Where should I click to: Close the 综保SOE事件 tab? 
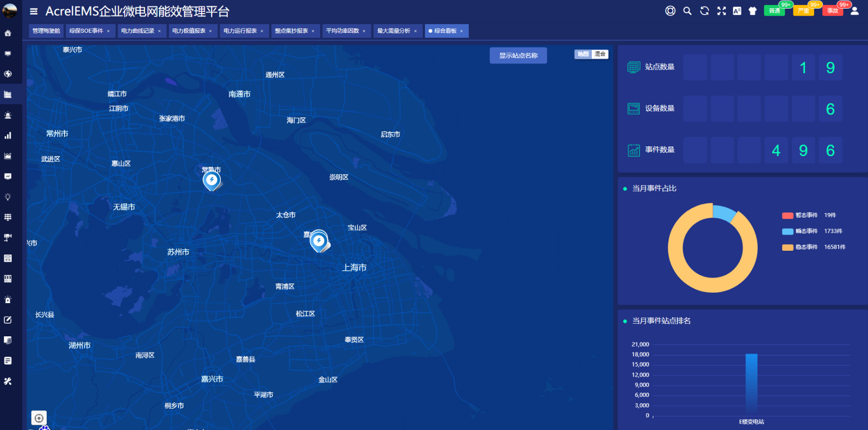[x=108, y=31]
